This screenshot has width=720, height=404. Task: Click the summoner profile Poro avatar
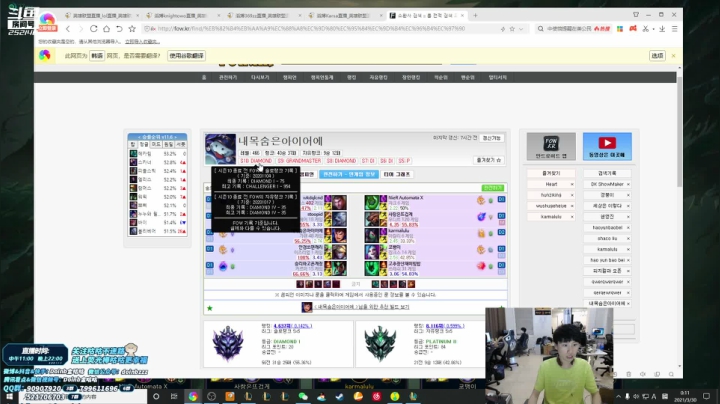click(220, 149)
